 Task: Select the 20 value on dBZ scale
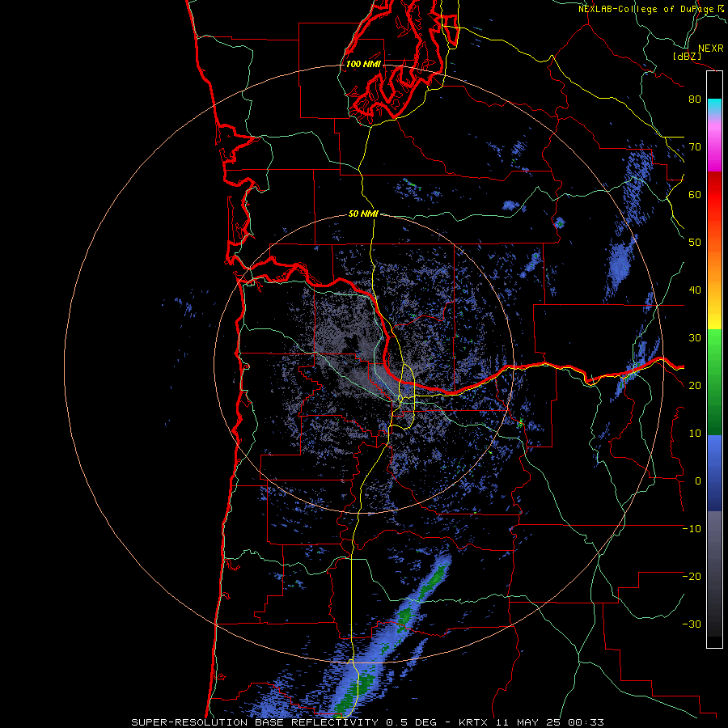[x=695, y=385]
